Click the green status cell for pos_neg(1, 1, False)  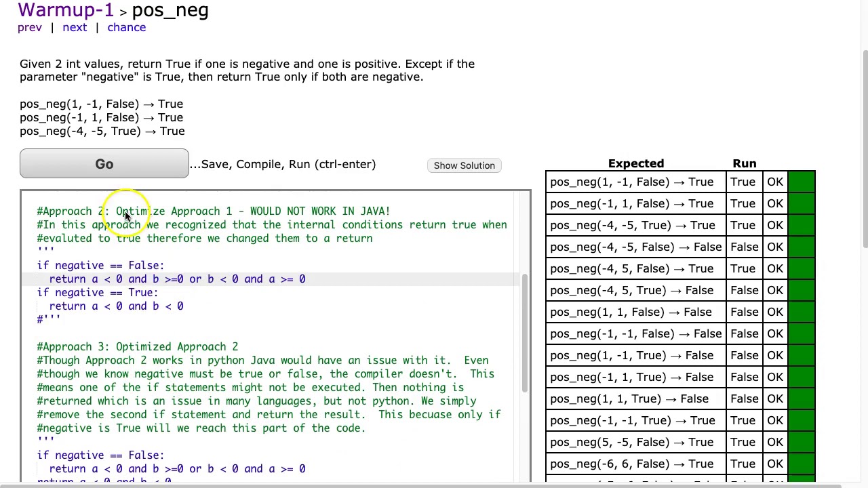(x=802, y=312)
